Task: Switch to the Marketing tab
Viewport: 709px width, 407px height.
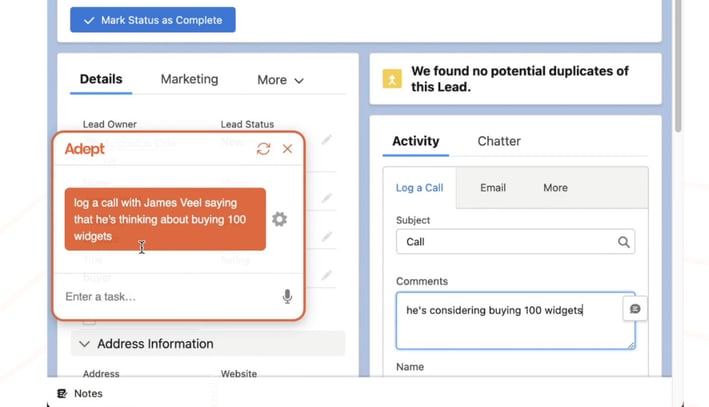Action: [x=189, y=79]
